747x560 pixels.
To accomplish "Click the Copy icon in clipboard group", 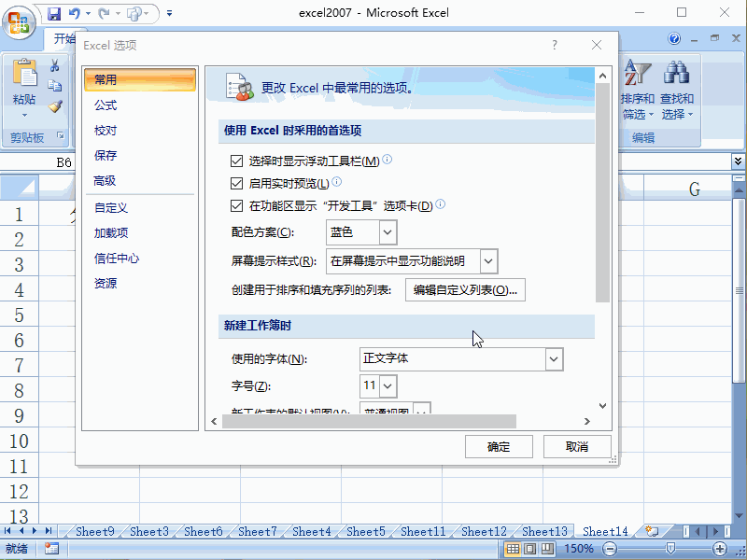I will pos(55,86).
